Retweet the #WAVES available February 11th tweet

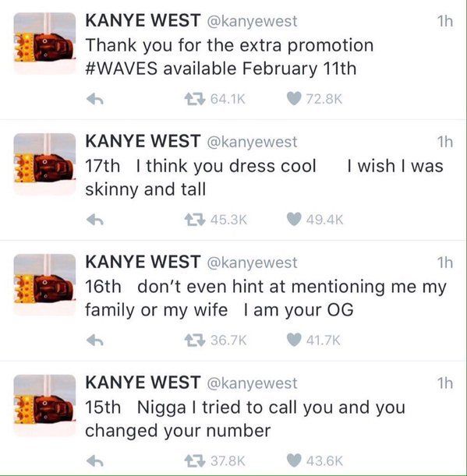[195, 99]
